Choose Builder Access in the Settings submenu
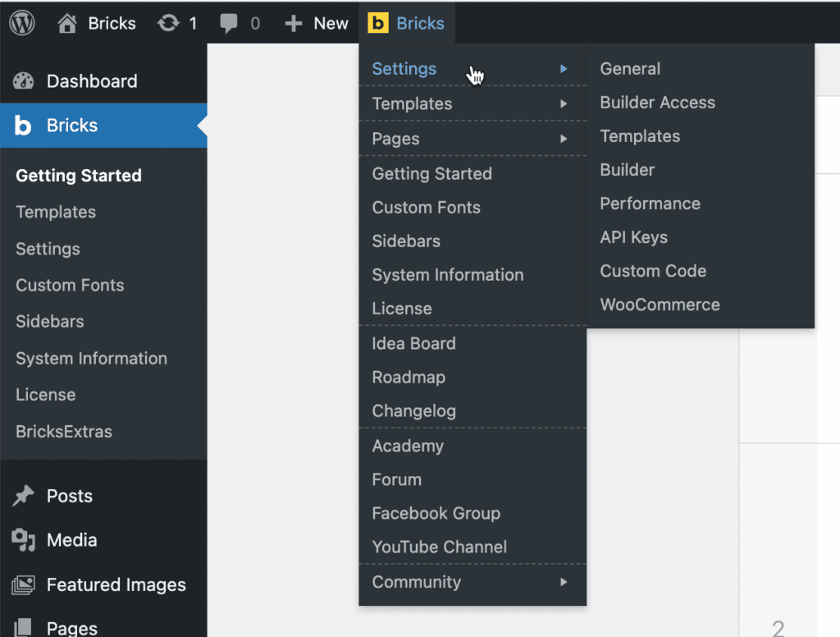Viewport: 840px width, 637px height. (657, 103)
